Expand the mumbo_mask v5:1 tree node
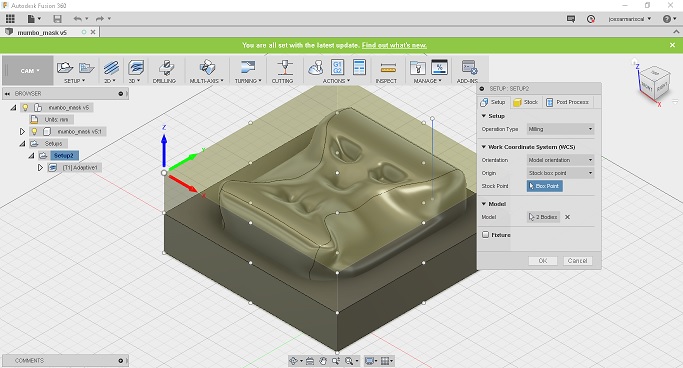Viewport: 683px width, 368px height. point(22,131)
